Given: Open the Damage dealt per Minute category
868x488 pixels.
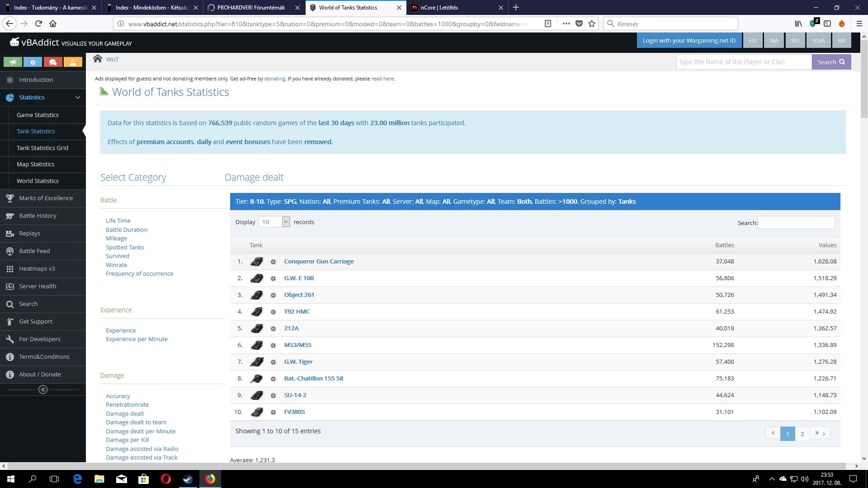Looking at the screenshot, I should [141, 431].
